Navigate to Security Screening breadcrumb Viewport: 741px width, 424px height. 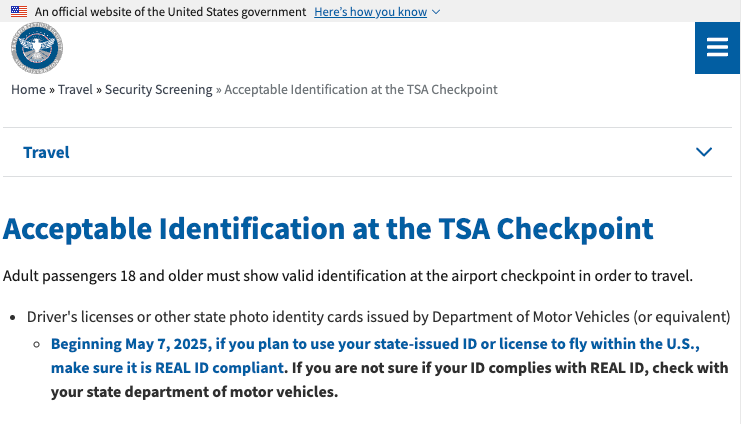(159, 90)
